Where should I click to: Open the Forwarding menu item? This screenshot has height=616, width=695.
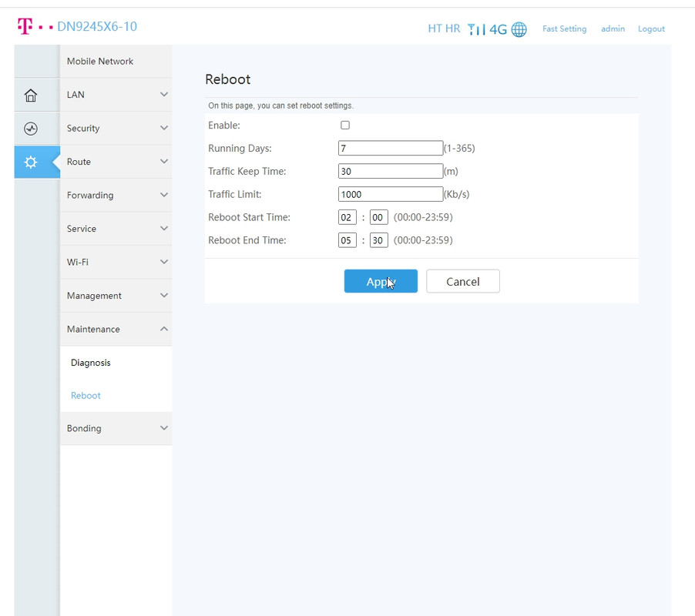(x=116, y=195)
